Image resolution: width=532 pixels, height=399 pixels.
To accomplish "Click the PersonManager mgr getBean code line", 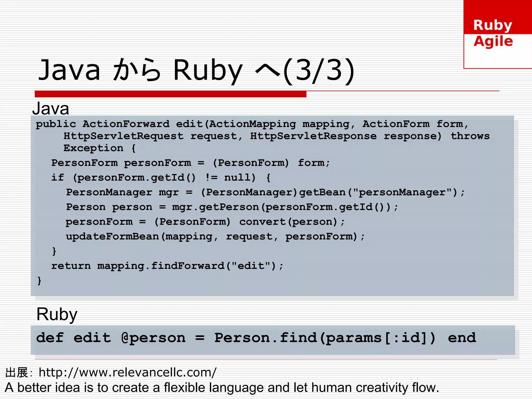I will point(265,192).
